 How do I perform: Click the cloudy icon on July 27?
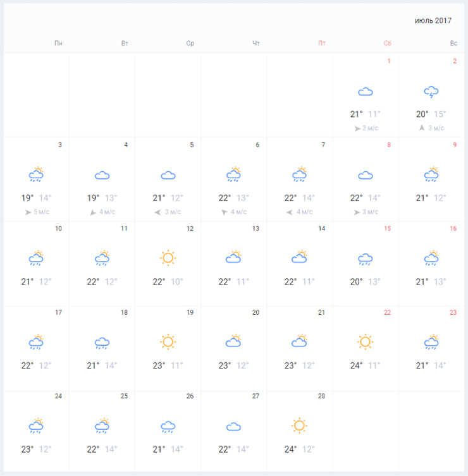[233, 427]
